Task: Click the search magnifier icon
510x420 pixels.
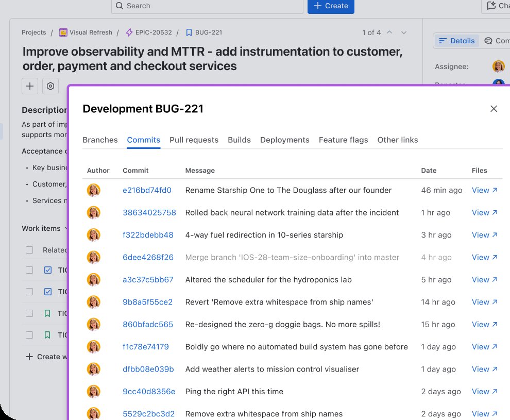Action: point(120,6)
